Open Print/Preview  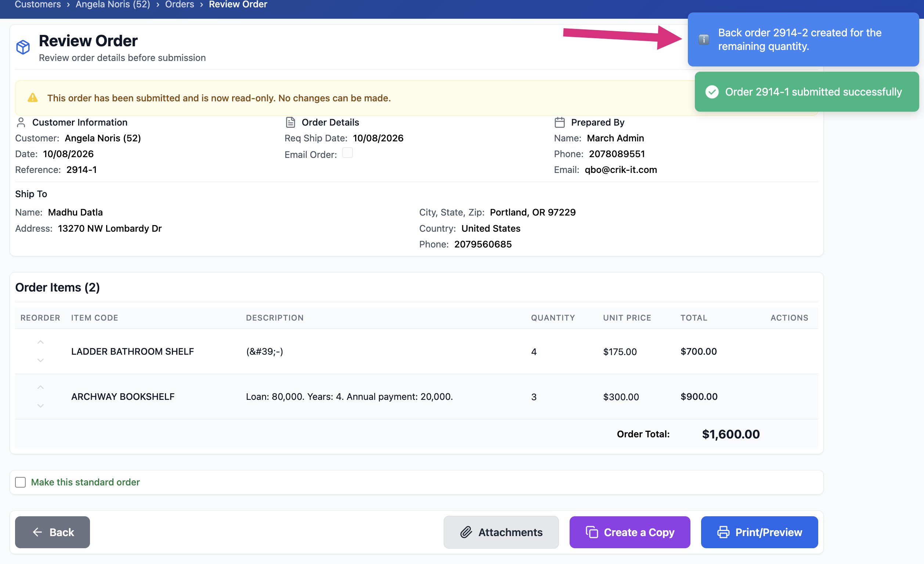[759, 532]
